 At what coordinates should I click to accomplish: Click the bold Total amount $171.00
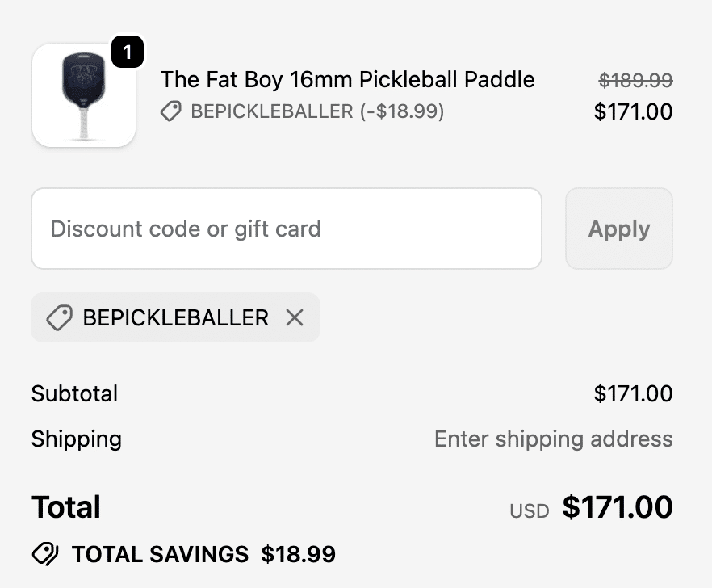[x=618, y=507]
